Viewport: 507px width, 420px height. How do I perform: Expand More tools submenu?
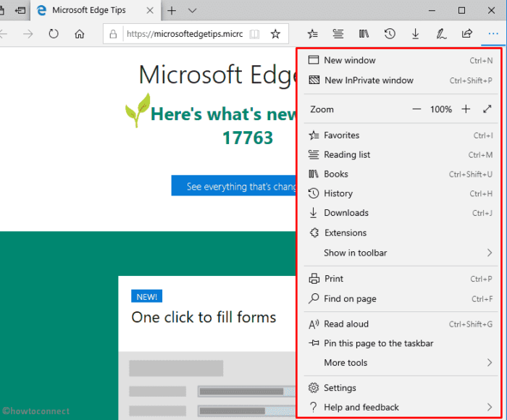401,363
